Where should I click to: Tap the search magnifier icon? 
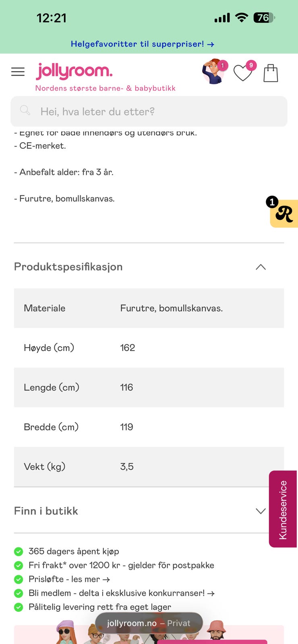pos(25,110)
